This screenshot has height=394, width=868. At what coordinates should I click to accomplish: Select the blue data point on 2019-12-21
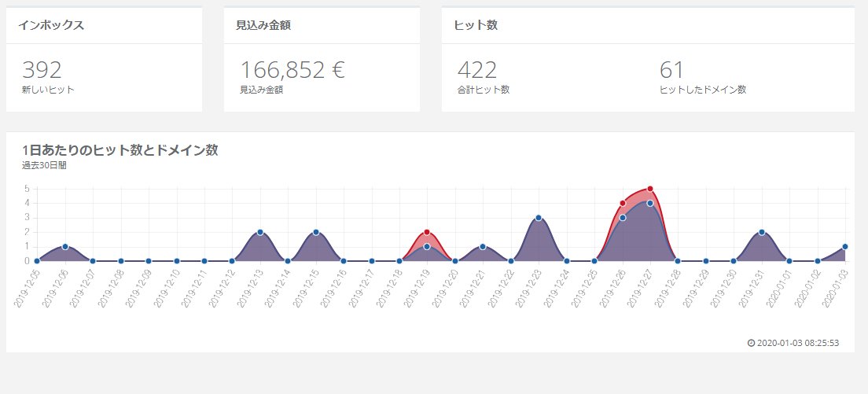tap(483, 247)
